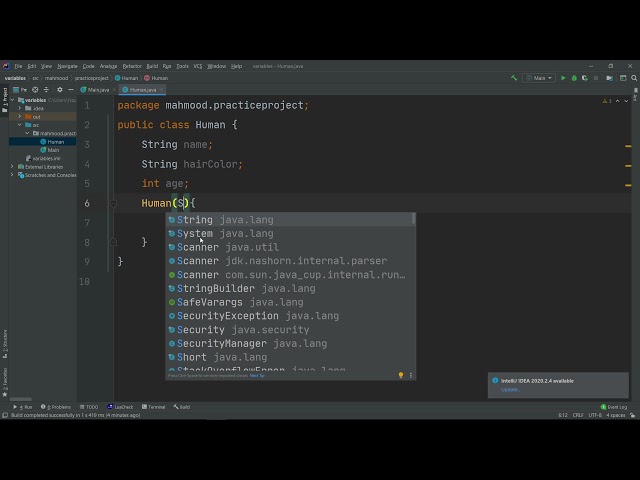This screenshot has width=640, height=480.
Task: Select Main class in project tree
Action: (x=50, y=150)
